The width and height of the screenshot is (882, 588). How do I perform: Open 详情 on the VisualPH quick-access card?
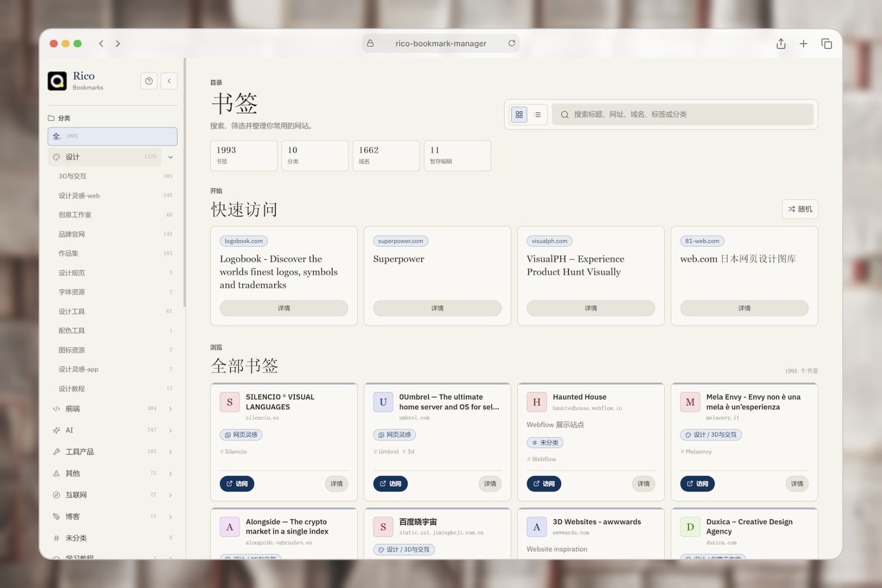point(591,308)
